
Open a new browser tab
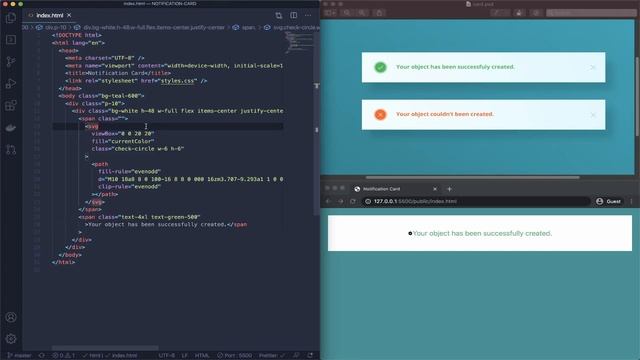[x=449, y=189]
